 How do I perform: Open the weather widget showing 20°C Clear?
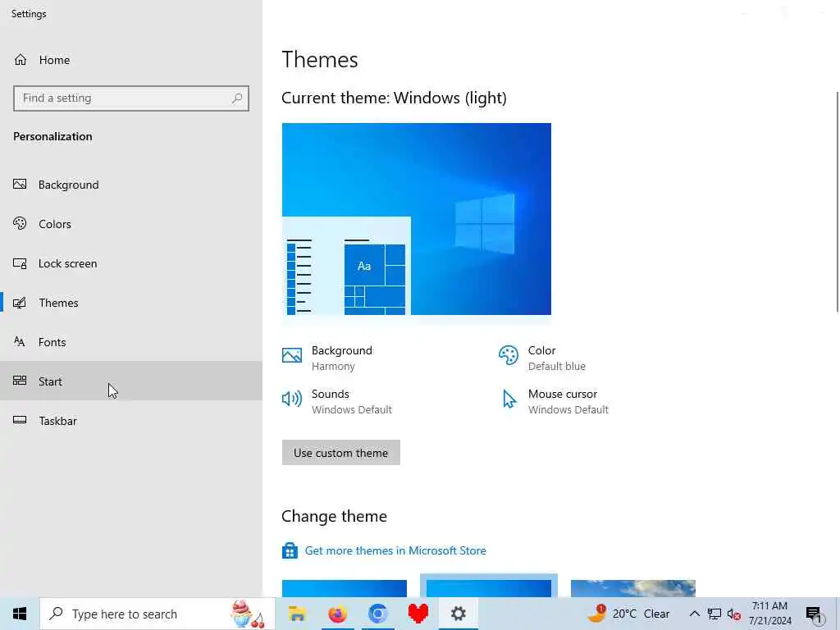coord(629,614)
